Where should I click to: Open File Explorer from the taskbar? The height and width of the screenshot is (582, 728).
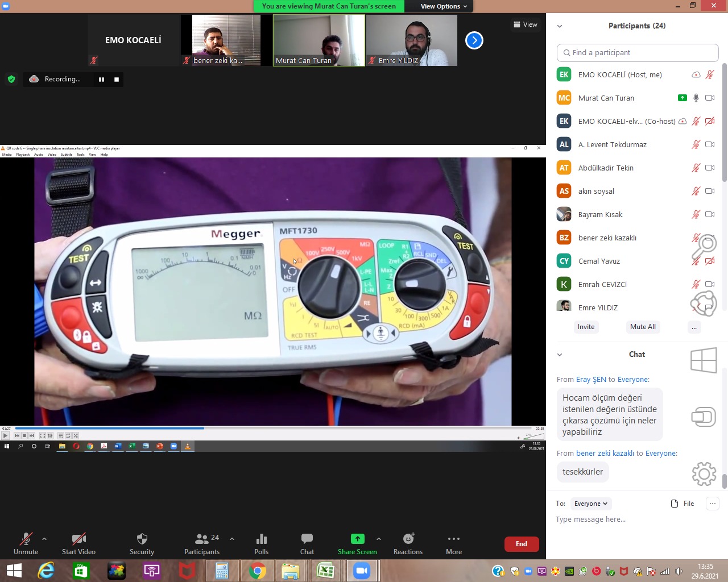(x=291, y=571)
